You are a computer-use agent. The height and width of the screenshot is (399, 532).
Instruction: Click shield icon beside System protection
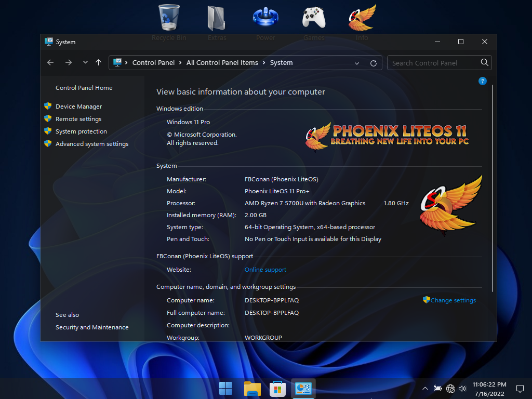[x=48, y=131]
